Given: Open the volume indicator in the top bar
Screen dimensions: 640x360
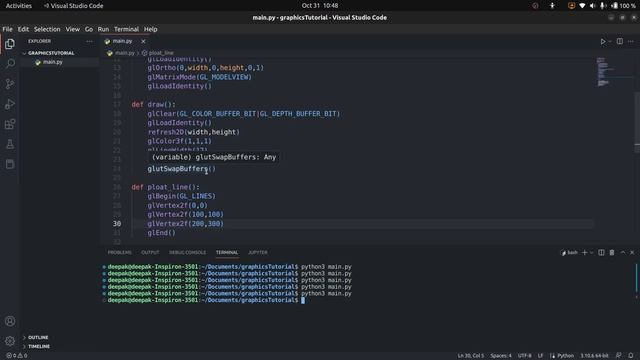Looking at the screenshot, I should coord(592,6).
